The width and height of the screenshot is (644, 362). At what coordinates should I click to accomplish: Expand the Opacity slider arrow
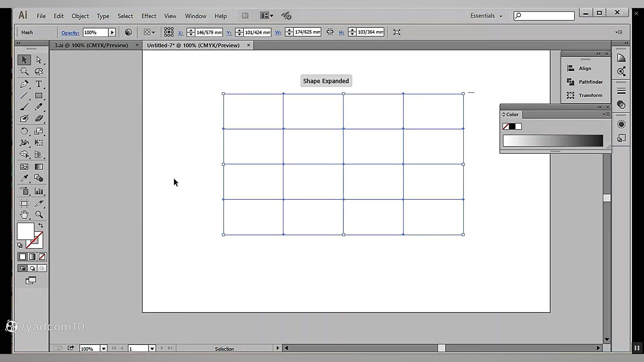coord(112,33)
